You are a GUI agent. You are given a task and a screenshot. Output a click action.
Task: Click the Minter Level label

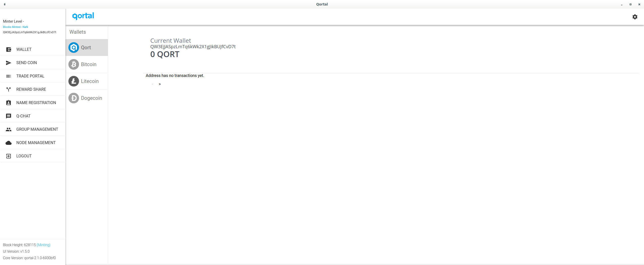tap(14, 21)
